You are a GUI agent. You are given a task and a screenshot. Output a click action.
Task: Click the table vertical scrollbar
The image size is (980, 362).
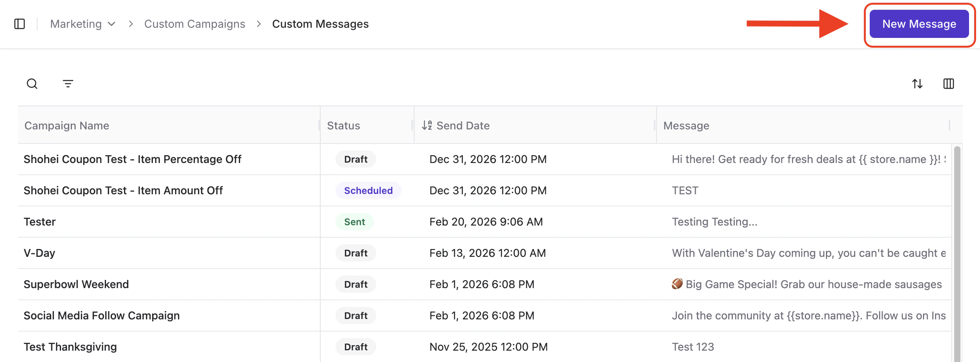(957, 254)
